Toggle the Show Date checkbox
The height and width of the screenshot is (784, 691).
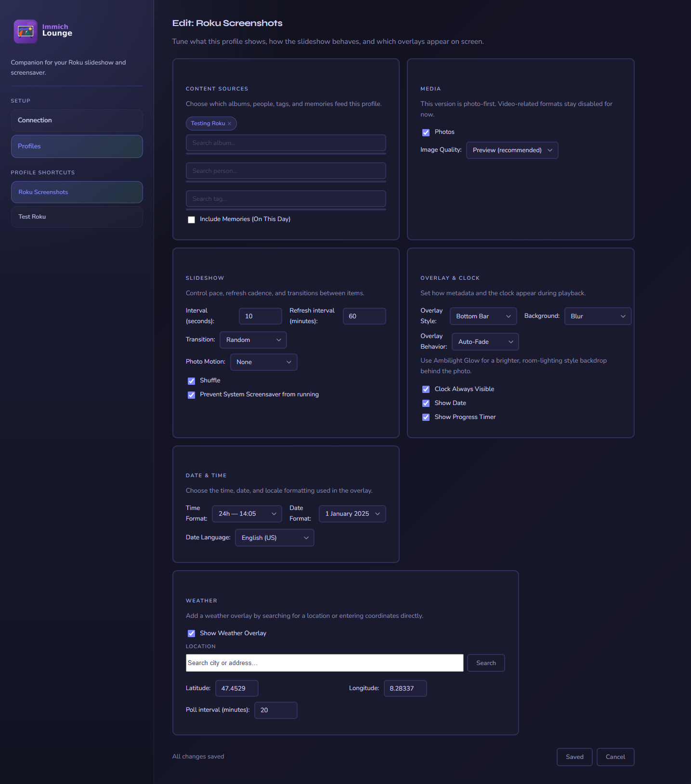click(x=426, y=404)
